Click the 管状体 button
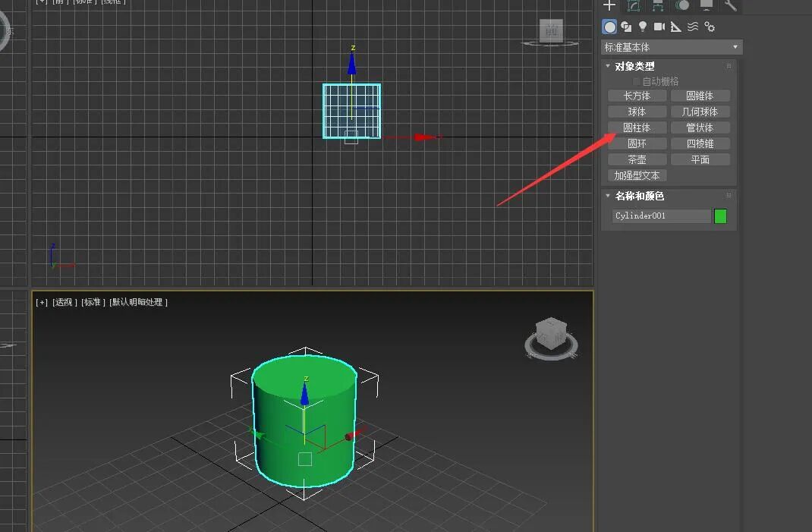Screen dimensions: 812x532 point(700,128)
